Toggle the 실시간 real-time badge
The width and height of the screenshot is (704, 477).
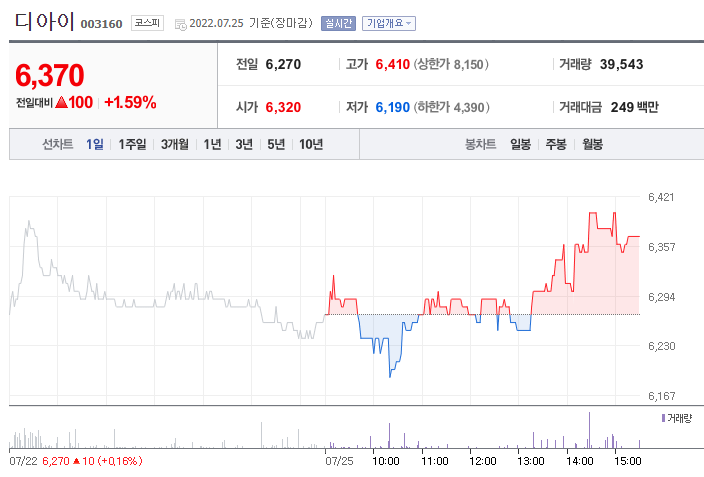click(x=338, y=23)
